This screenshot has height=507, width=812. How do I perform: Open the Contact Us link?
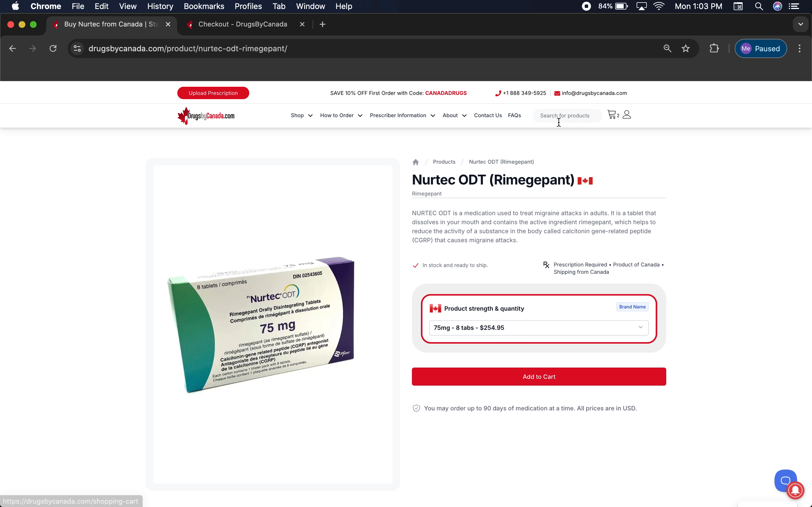click(487, 115)
